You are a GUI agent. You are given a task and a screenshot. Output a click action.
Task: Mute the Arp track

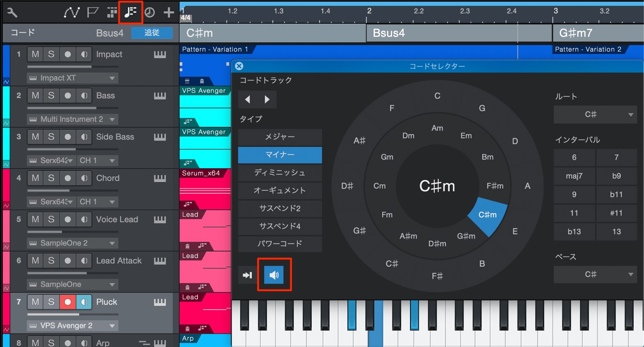[35, 342]
